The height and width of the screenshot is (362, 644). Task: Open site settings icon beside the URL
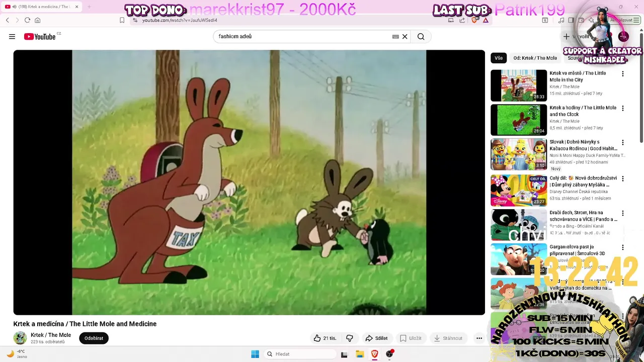134,20
